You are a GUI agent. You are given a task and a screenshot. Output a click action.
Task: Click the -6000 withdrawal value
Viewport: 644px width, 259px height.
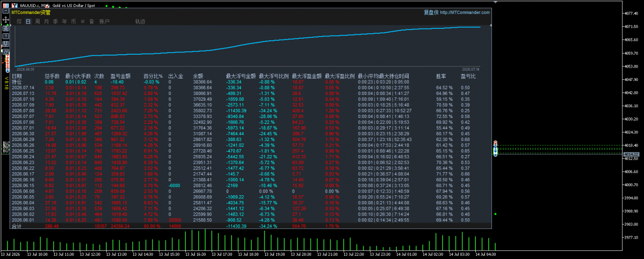174,185
